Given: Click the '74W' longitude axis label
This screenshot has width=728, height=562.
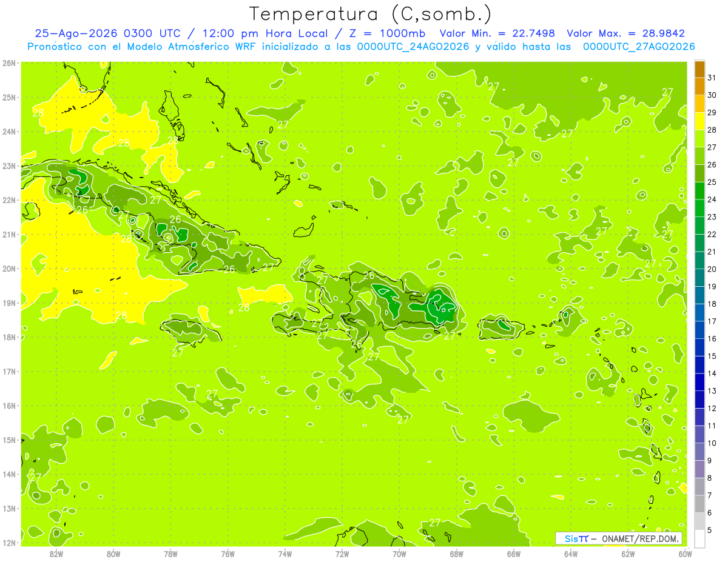Looking at the screenshot, I should click(x=285, y=554).
